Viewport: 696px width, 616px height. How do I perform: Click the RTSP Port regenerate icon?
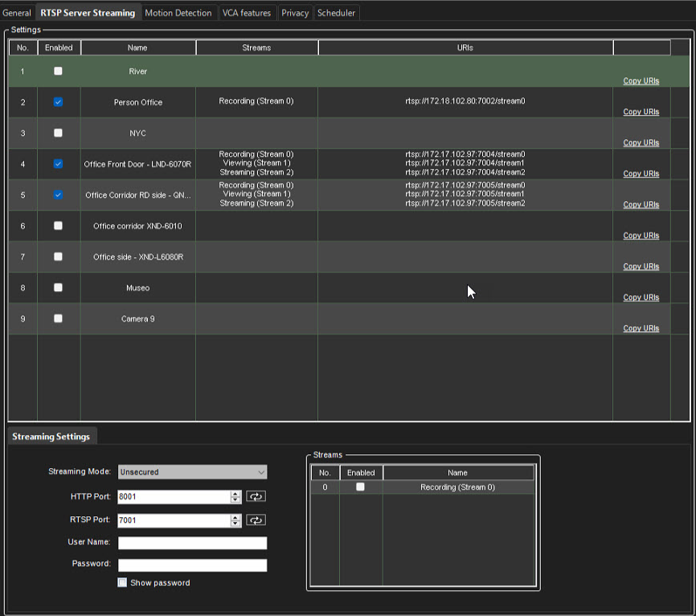point(256,520)
